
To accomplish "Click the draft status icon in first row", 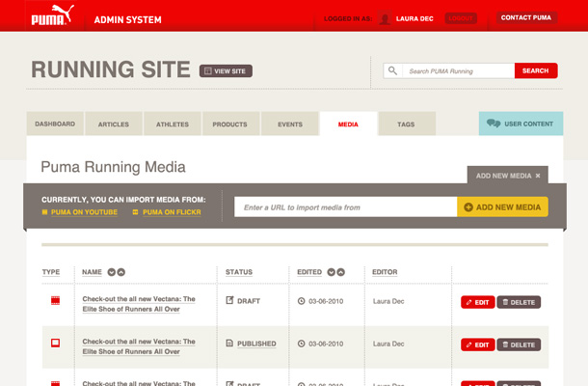I will pyautogui.click(x=229, y=300).
